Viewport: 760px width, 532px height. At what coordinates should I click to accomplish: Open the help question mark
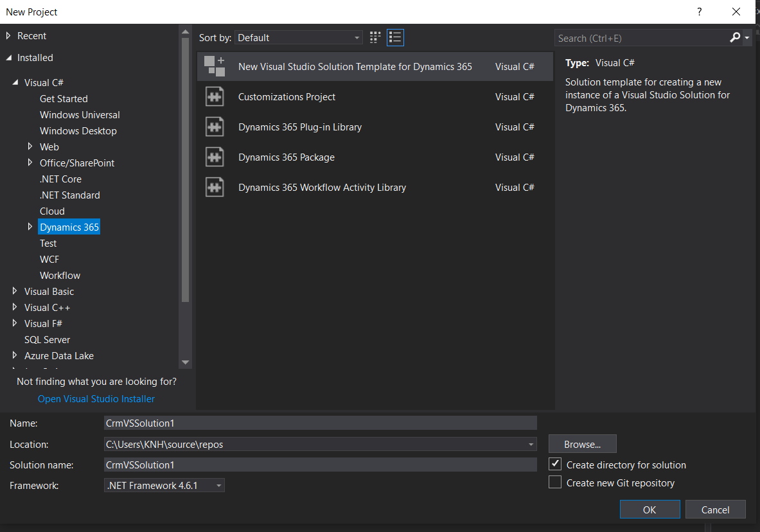coord(699,12)
